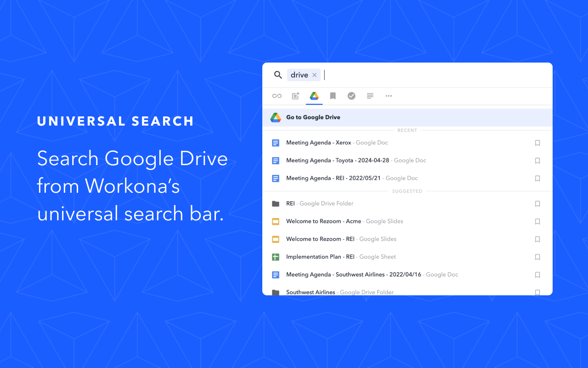Click the folder icon beside Southwest Airlines
Viewport: 588px width, 368px height.
click(276, 292)
